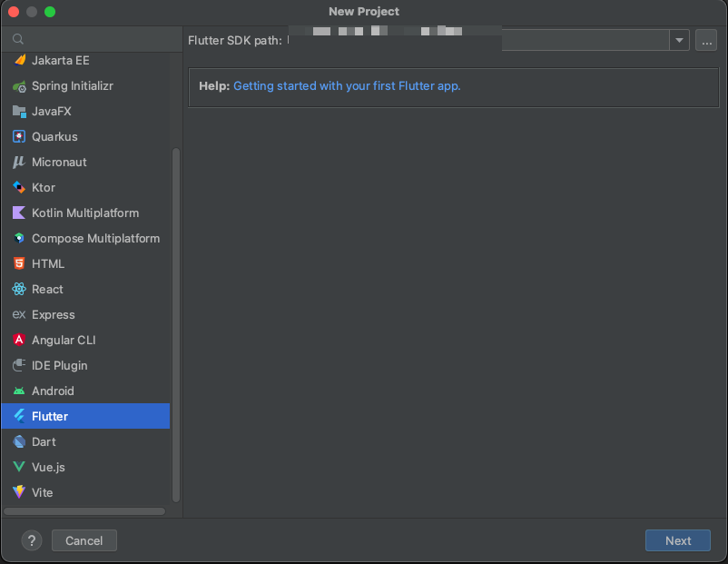Click the Vite lightning icon

pyautogui.click(x=19, y=492)
